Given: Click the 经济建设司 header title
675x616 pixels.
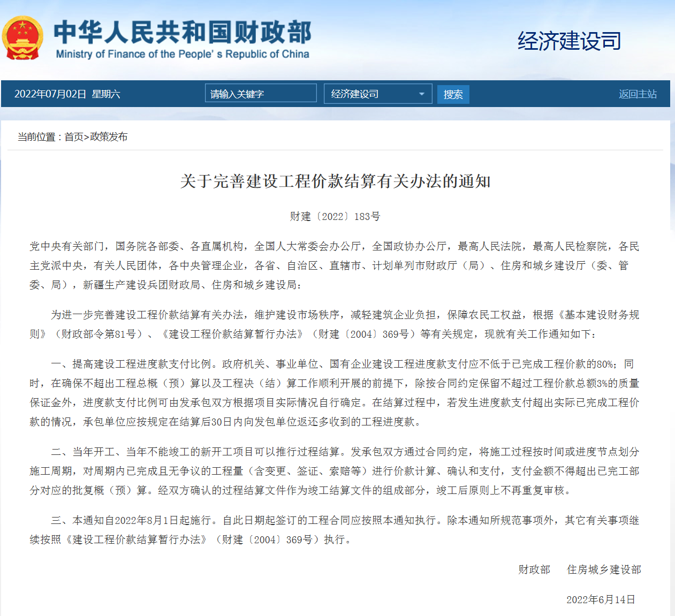Looking at the screenshot, I should point(569,41).
